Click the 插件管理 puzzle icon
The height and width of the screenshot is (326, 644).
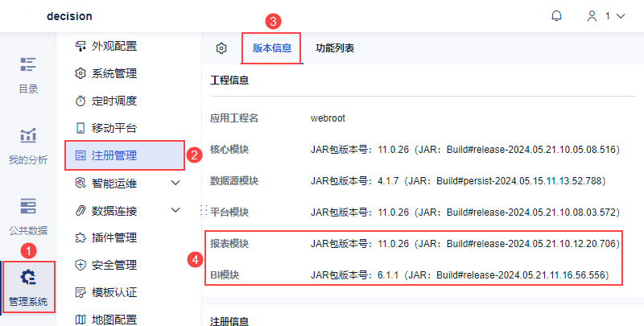[80, 237]
